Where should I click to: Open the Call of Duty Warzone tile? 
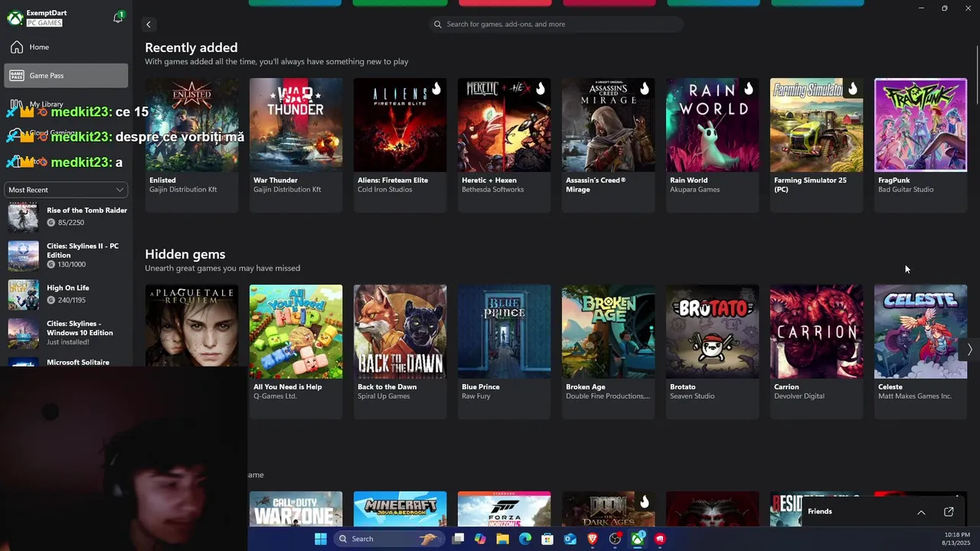296,509
